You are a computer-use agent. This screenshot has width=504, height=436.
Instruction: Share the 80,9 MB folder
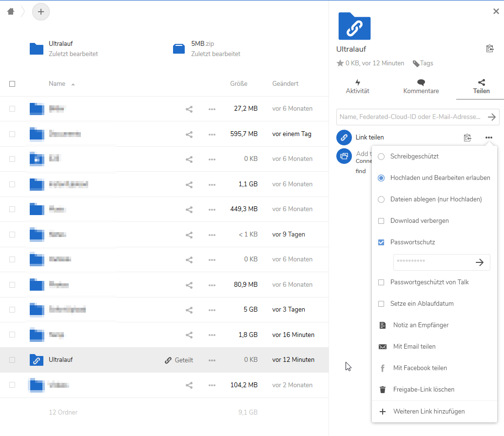[x=189, y=285]
